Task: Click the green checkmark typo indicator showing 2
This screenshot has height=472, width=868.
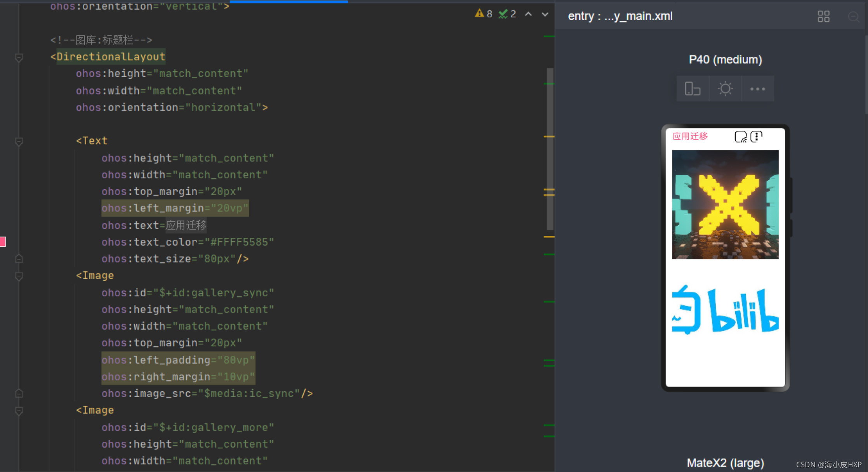Action: pos(507,14)
